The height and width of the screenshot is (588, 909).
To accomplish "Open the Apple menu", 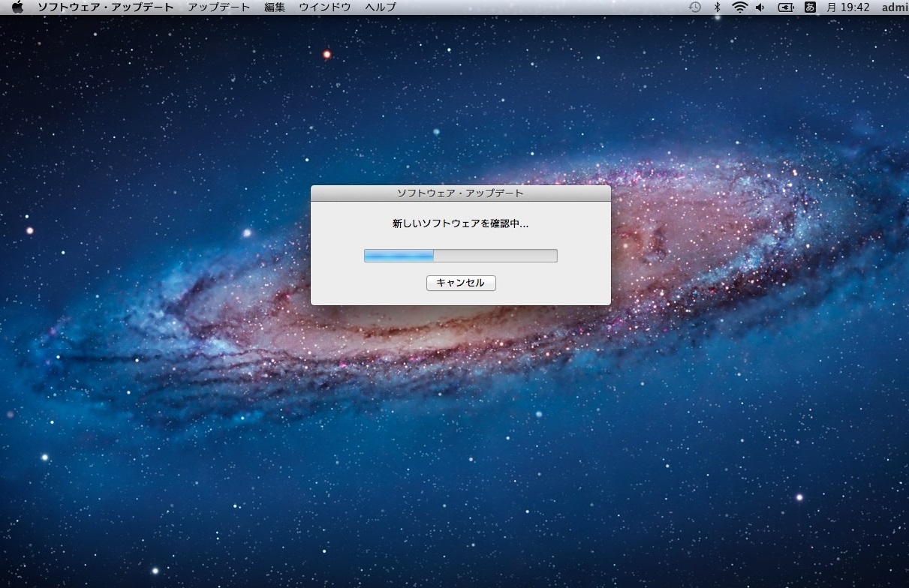I will pyautogui.click(x=18, y=7).
